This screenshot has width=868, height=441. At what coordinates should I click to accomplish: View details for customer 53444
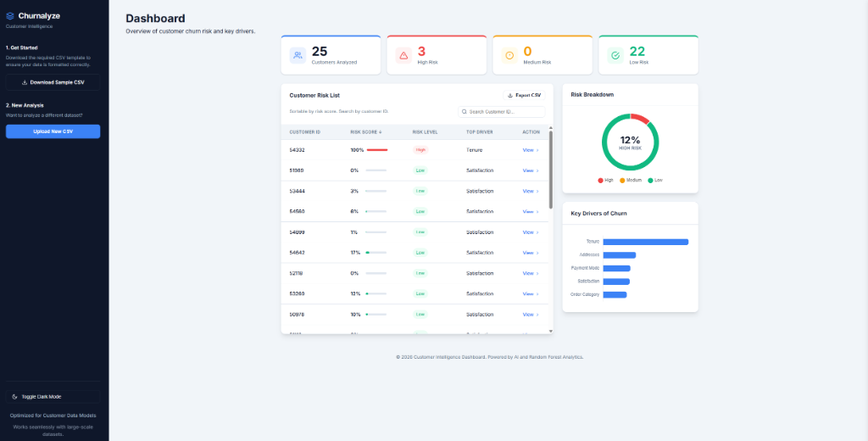(531, 191)
